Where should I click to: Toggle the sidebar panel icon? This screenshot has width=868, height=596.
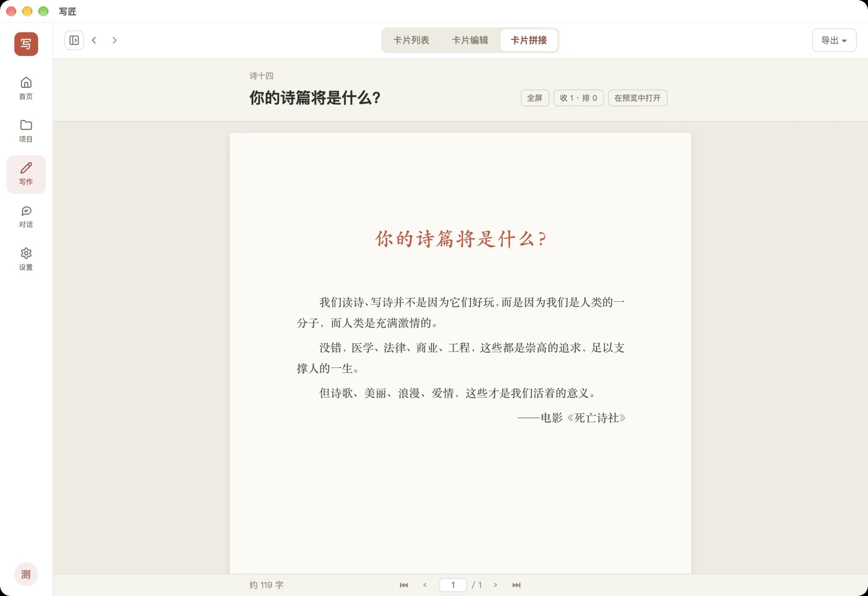pos(74,40)
